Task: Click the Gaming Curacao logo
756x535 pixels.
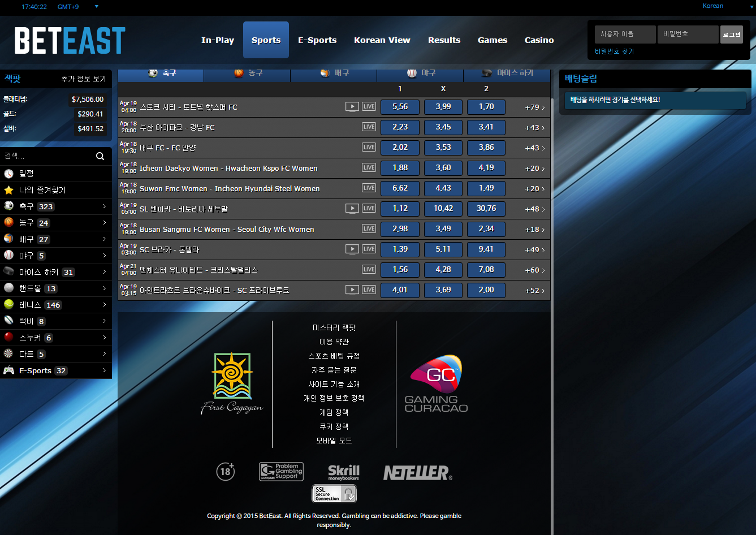Action: [x=436, y=383]
